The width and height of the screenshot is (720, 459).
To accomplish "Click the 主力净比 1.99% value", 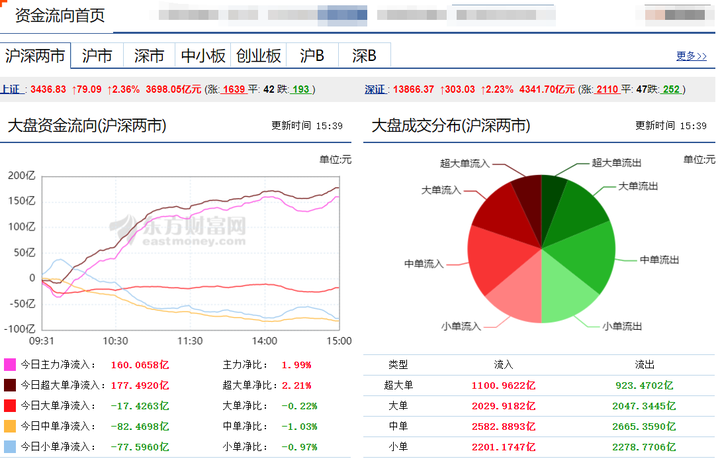I will click(x=296, y=365).
